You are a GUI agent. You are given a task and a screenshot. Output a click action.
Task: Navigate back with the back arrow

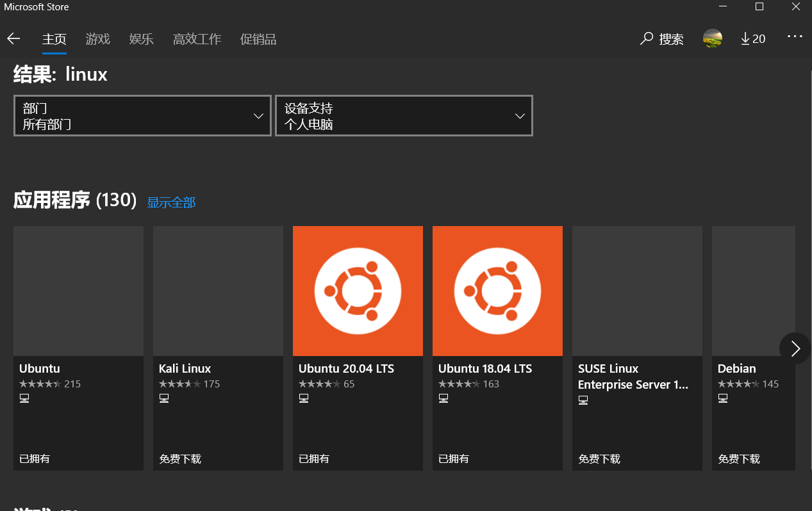click(x=13, y=38)
